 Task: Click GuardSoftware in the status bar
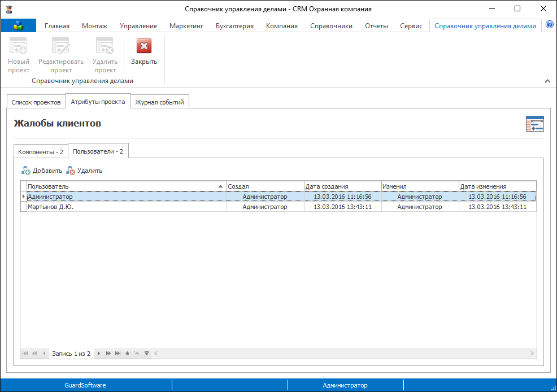click(x=85, y=385)
